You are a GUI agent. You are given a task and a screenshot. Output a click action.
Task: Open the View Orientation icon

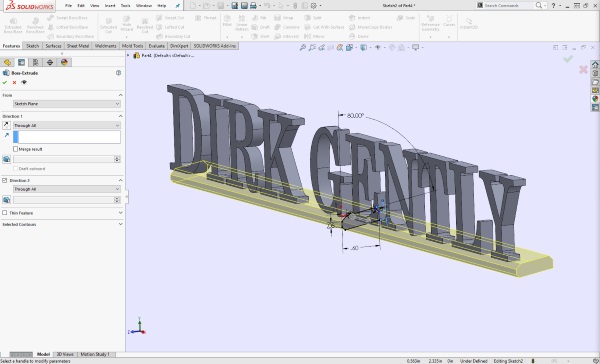[x=349, y=47]
